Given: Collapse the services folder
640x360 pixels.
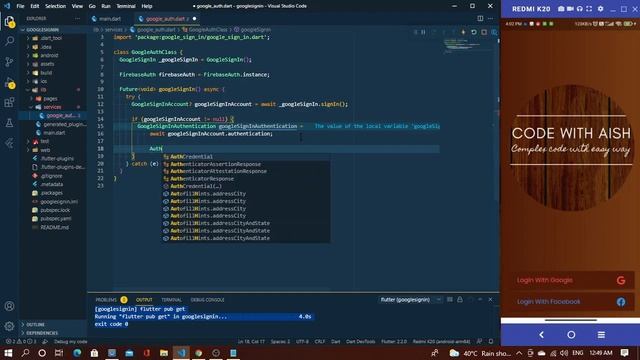Looking at the screenshot, I should (52, 107).
